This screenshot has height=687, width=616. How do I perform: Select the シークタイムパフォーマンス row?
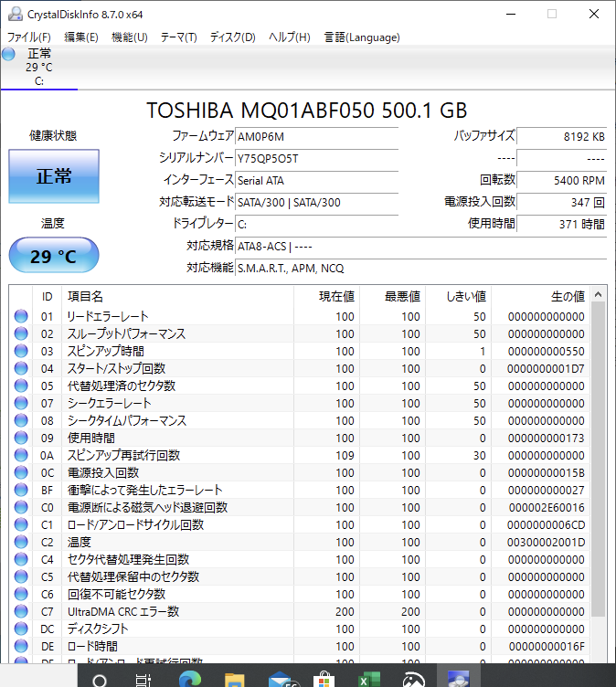click(x=300, y=420)
